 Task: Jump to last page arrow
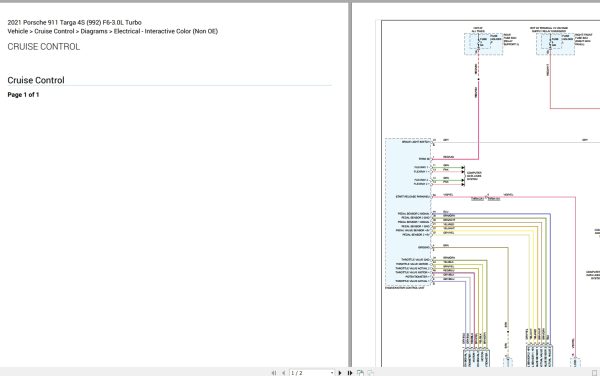click(350, 373)
